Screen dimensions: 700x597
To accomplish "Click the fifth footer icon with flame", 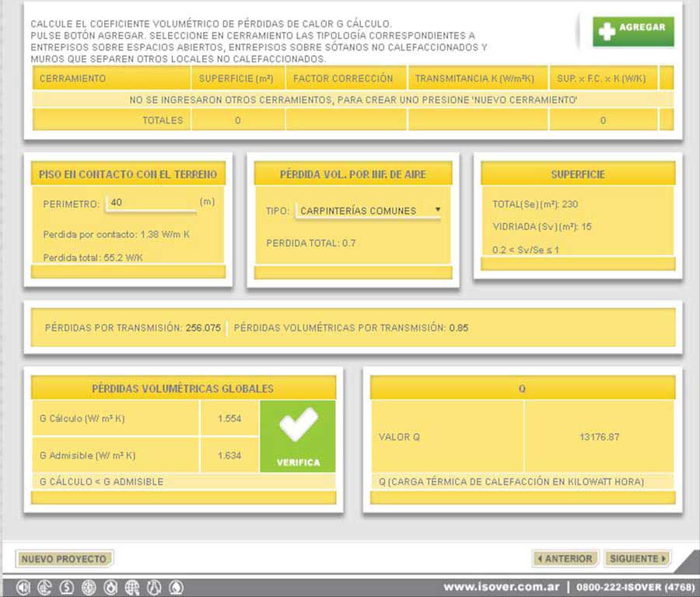I will [110, 588].
